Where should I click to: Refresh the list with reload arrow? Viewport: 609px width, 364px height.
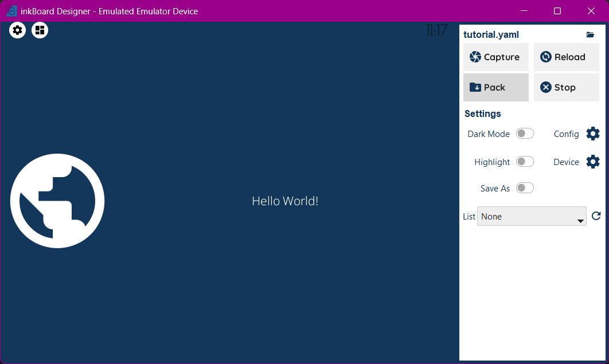(596, 216)
